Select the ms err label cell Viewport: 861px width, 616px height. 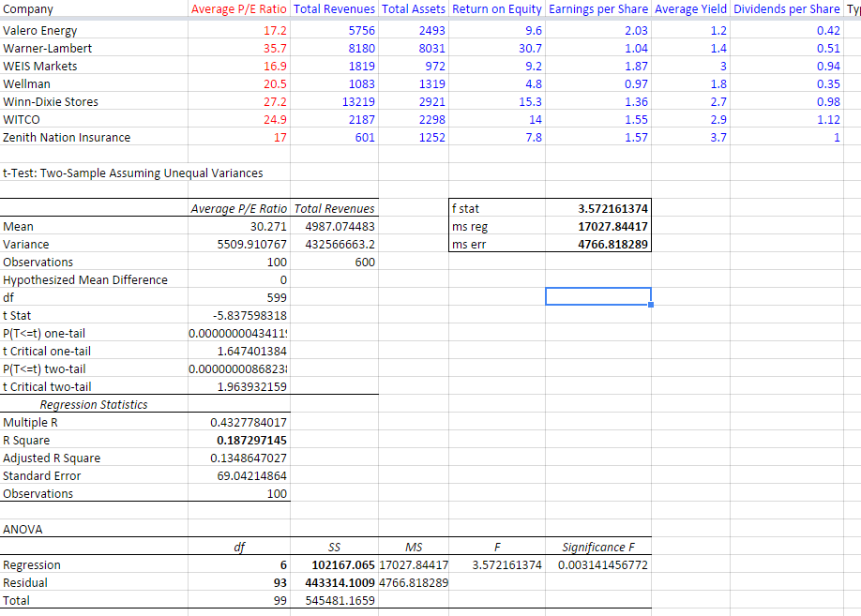pos(471,245)
